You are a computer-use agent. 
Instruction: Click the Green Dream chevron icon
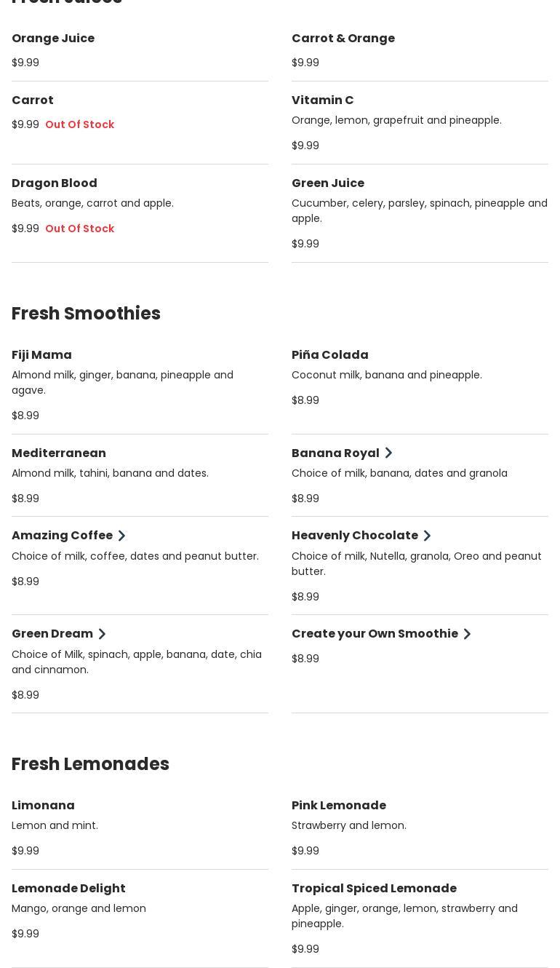(102, 634)
